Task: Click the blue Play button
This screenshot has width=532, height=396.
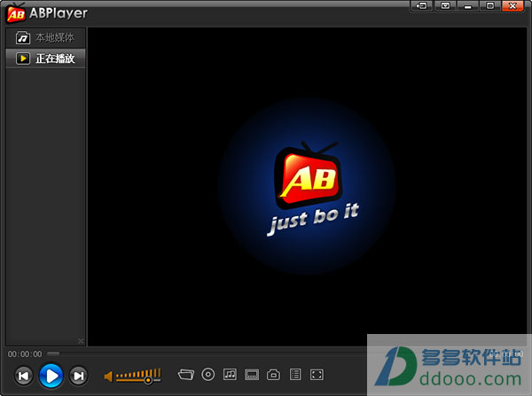Action: point(51,376)
